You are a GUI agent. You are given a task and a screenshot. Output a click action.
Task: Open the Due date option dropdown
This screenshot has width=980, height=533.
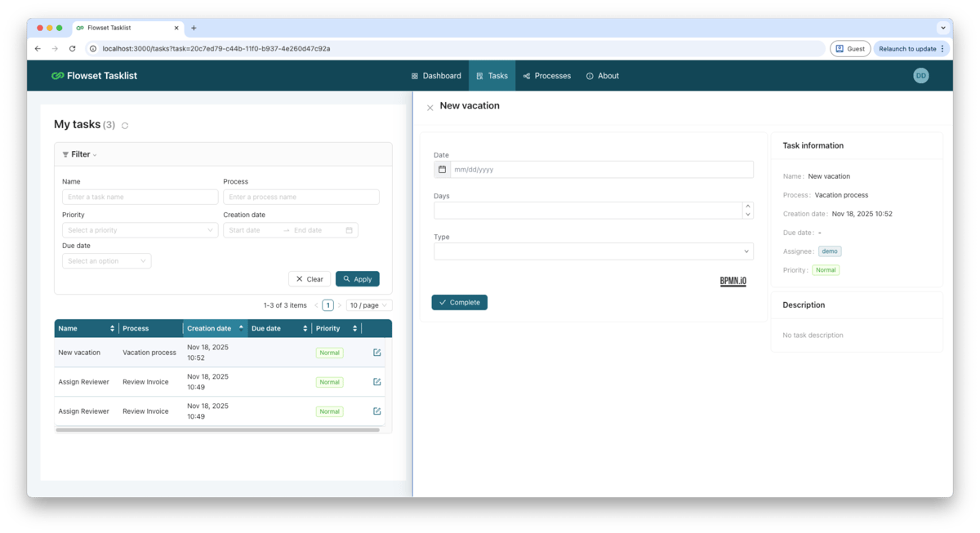(x=106, y=261)
